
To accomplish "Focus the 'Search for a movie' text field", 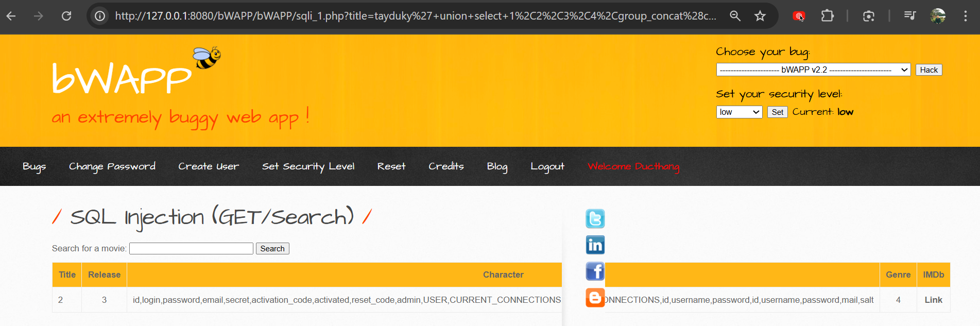I will (x=191, y=249).
